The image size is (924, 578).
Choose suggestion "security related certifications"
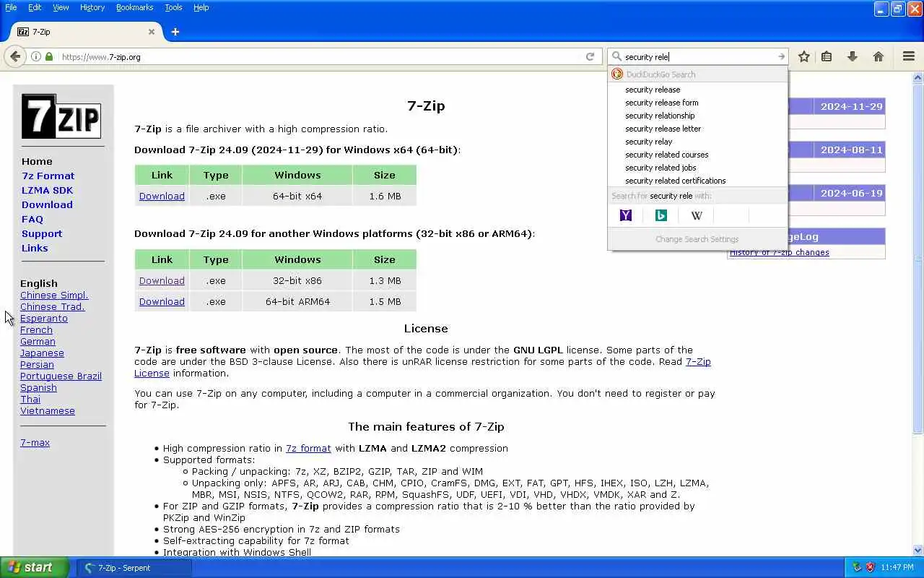(697, 181)
